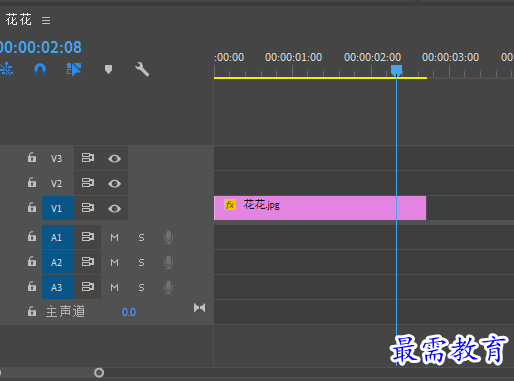Screen dimensions: 514x381
Task: Toggle the A1 track target
Action: tap(58, 237)
